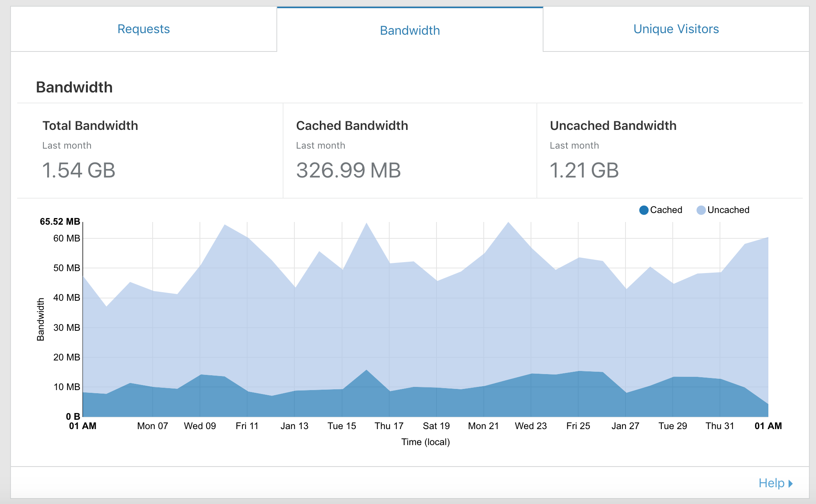Switch to the Requests tab

point(144,29)
